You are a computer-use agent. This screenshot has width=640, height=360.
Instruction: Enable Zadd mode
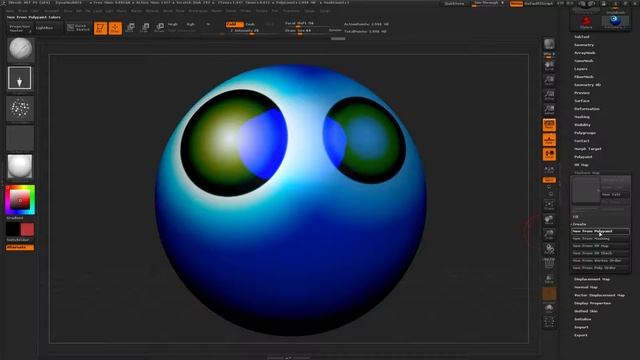[234, 24]
